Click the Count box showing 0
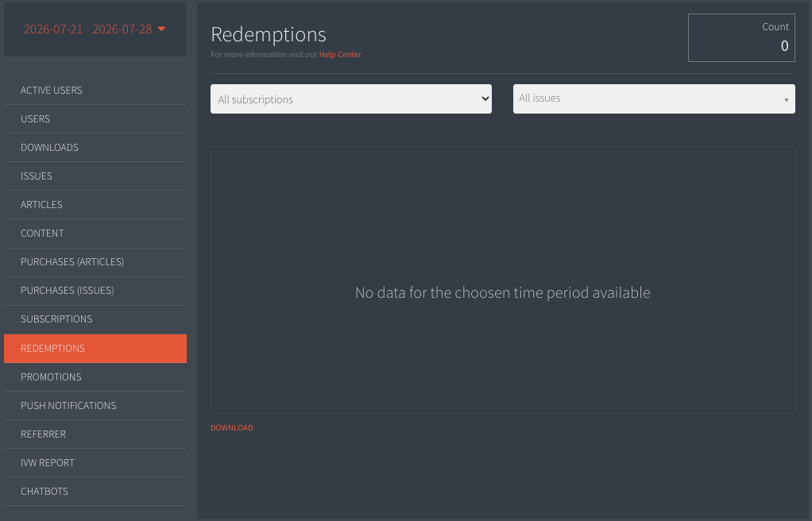 tap(741, 38)
